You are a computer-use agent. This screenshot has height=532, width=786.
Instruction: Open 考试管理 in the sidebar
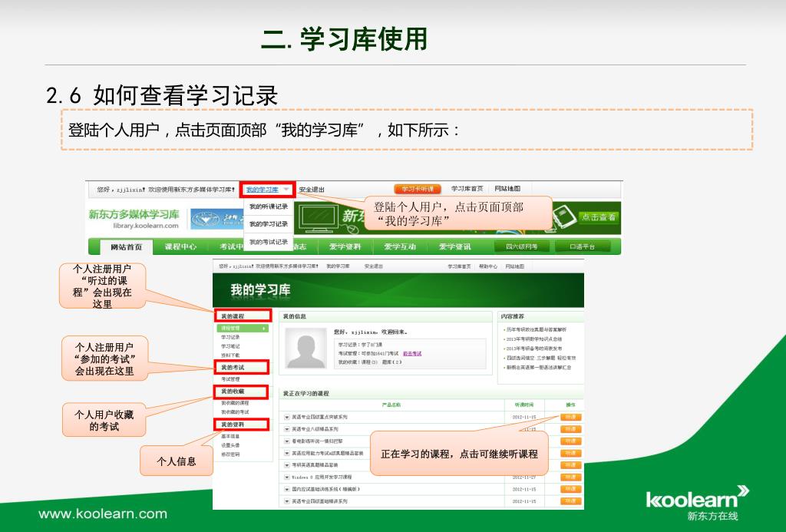(230, 379)
